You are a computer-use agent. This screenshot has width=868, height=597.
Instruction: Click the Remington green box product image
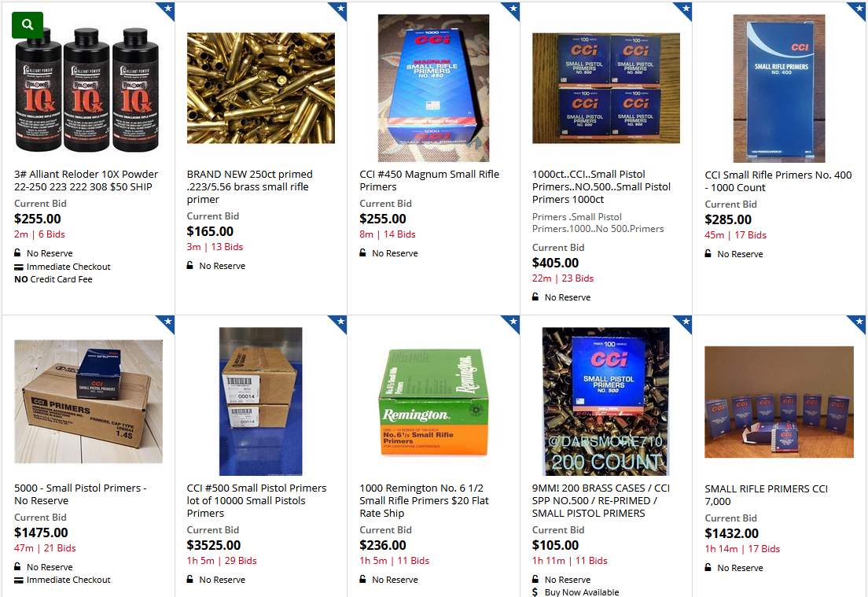[433, 401]
